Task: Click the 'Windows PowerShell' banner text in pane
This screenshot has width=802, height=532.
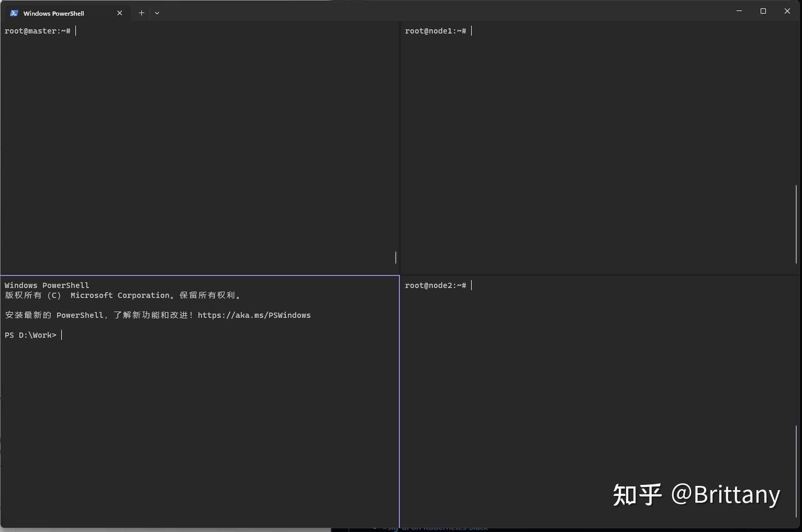Action: 47,285
